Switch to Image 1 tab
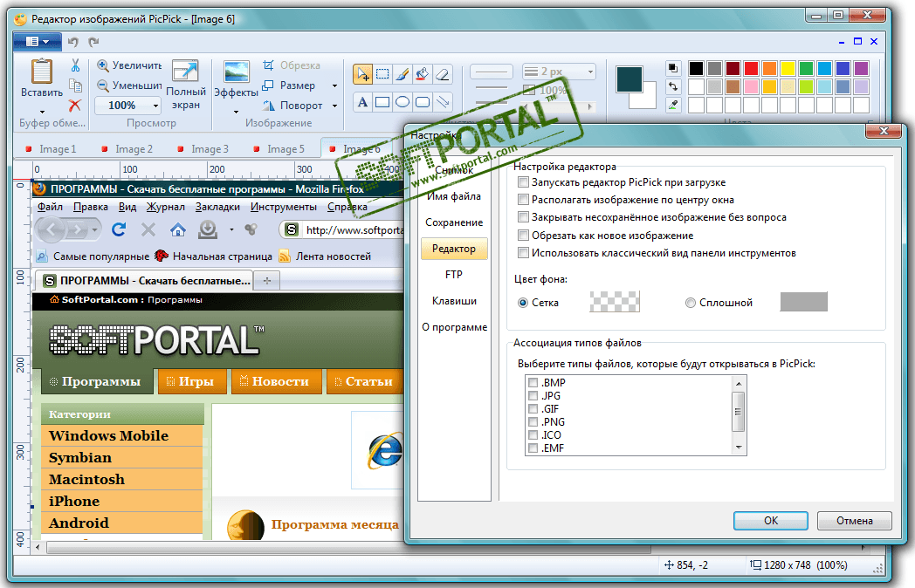The height and width of the screenshot is (588, 915). click(51, 149)
